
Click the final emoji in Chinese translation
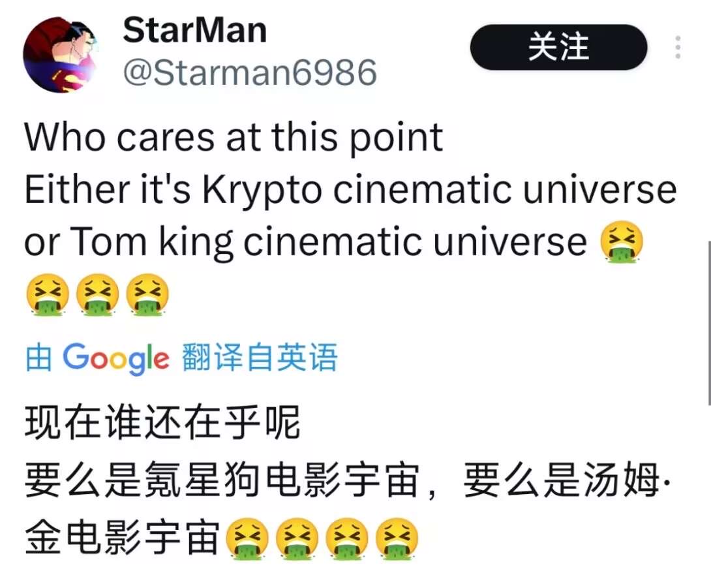pos(397,538)
